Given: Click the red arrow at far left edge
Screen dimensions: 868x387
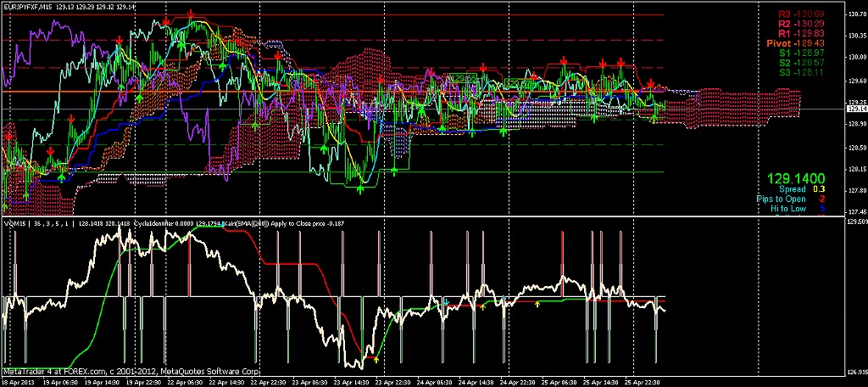Looking at the screenshot, I should tap(9, 135).
